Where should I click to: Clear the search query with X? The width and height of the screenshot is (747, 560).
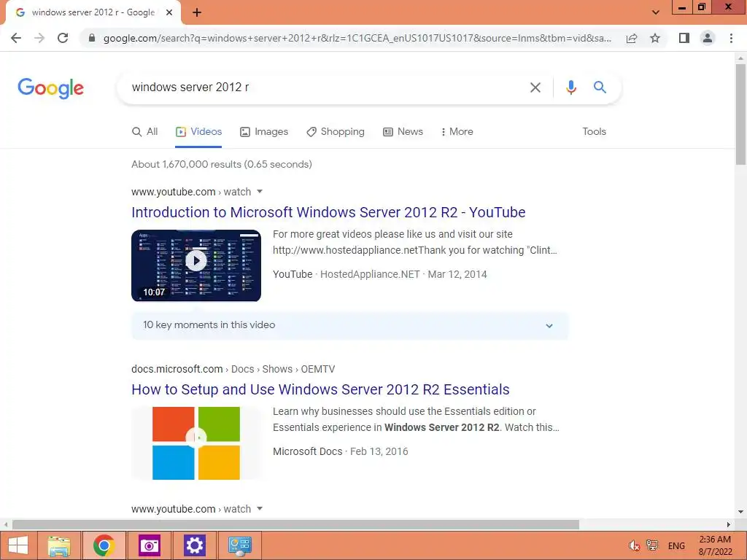(535, 87)
